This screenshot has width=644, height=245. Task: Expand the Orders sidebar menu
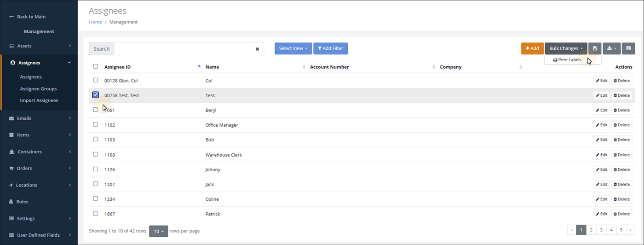70,169
